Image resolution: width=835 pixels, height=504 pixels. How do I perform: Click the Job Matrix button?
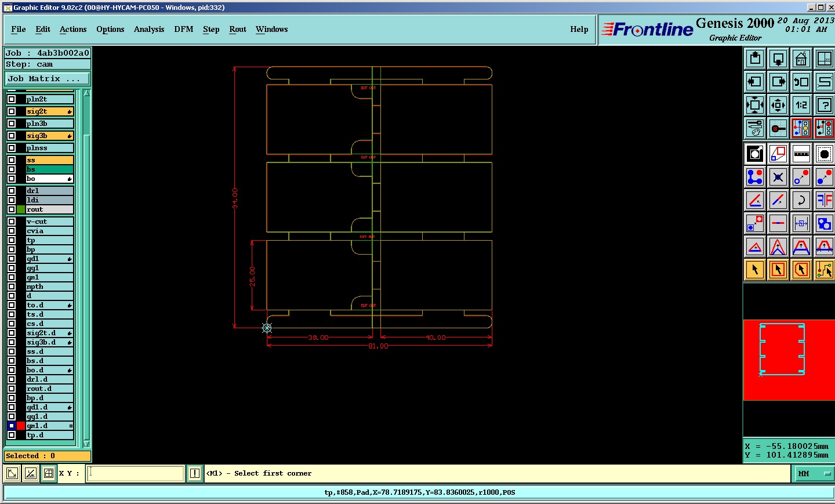click(48, 79)
